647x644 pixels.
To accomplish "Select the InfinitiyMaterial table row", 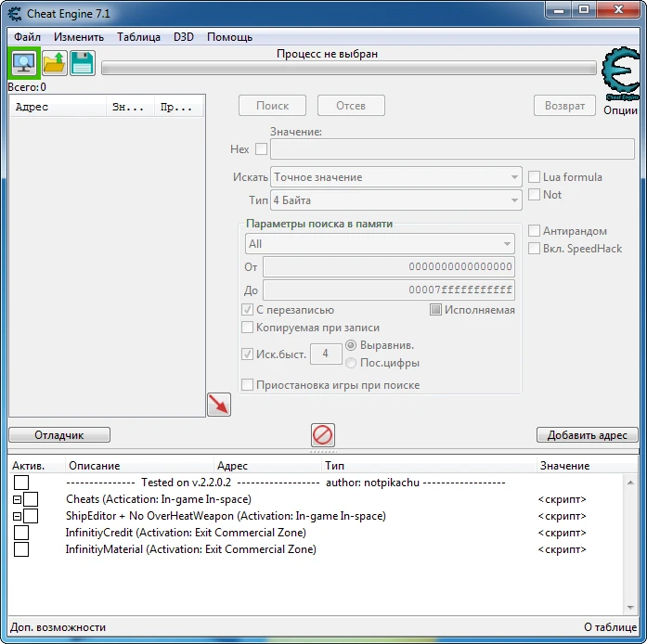I will click(x=316, y=549).
